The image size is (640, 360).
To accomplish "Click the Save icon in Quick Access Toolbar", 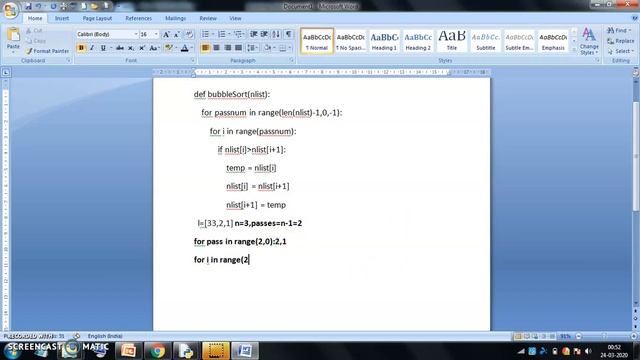I will tap(28, 6).
